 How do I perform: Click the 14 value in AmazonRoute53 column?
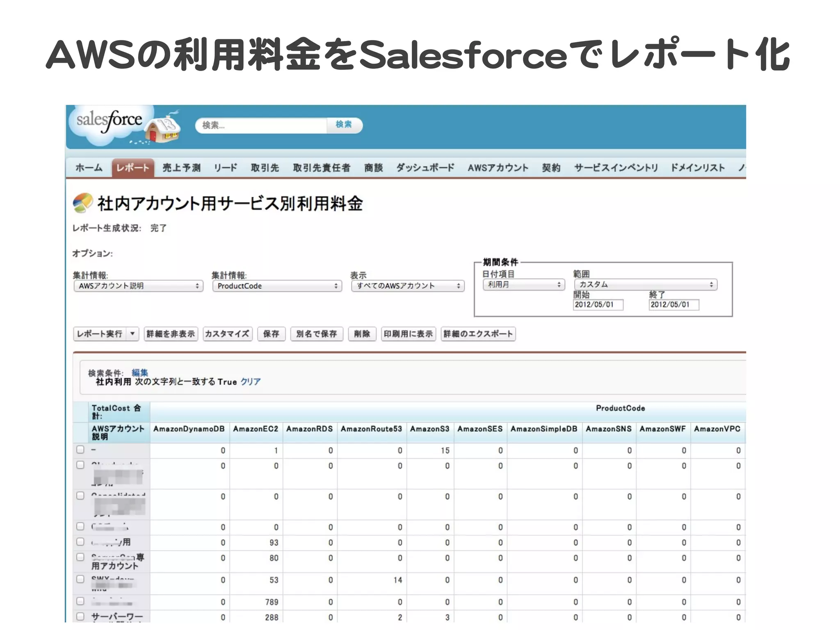click(x=398, y=580)
